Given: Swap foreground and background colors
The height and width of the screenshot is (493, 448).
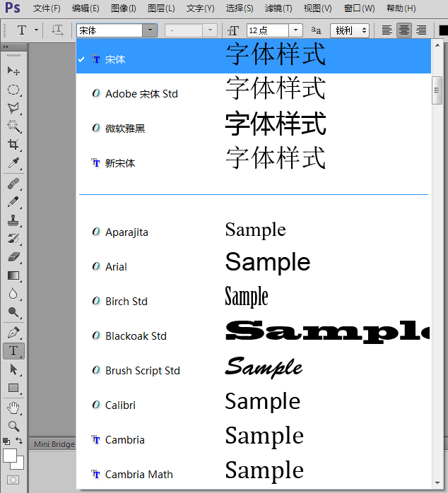Looking at the screenshot, I should [19, 441].
